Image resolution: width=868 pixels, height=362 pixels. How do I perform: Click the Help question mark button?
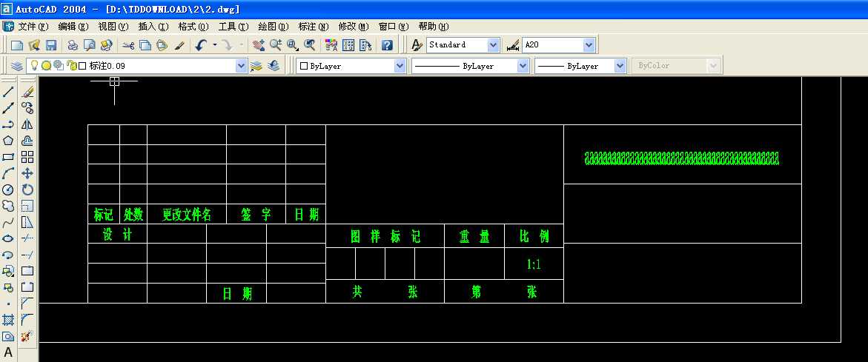pos(387,45)
